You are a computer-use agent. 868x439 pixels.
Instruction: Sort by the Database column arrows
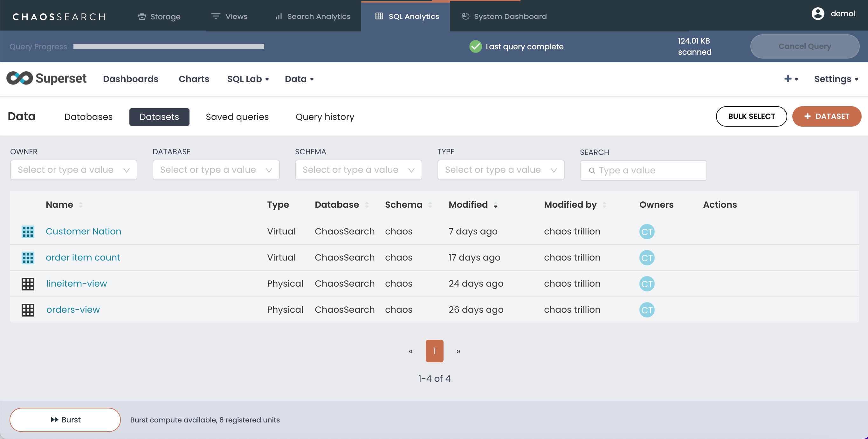367,205
